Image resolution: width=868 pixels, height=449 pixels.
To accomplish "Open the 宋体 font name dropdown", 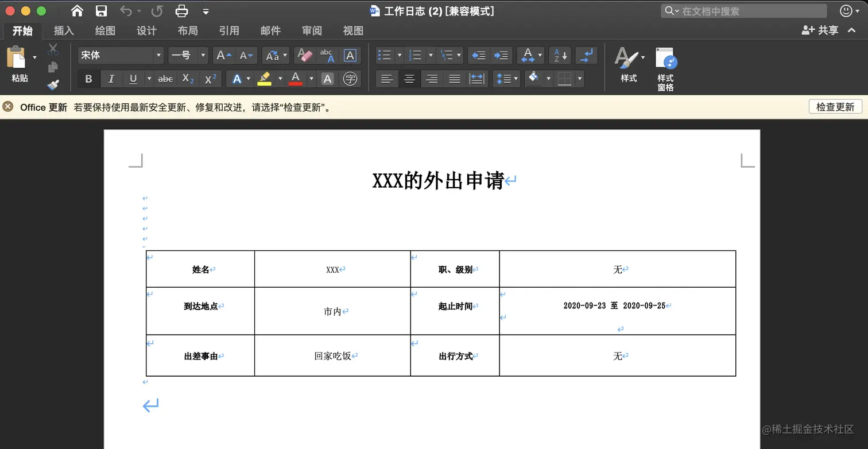I will 158,55.
